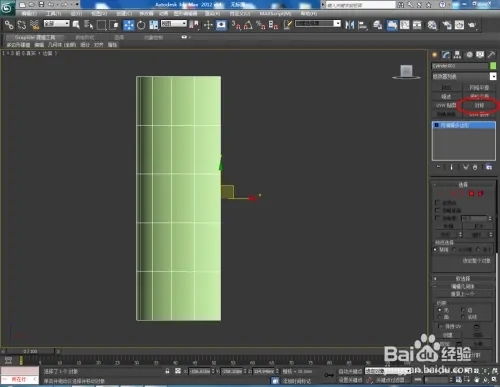Image resolution: width=500 pixels, height=387 pixels.
Task: Open the Material Editor icon
Action: pos(432,25)
